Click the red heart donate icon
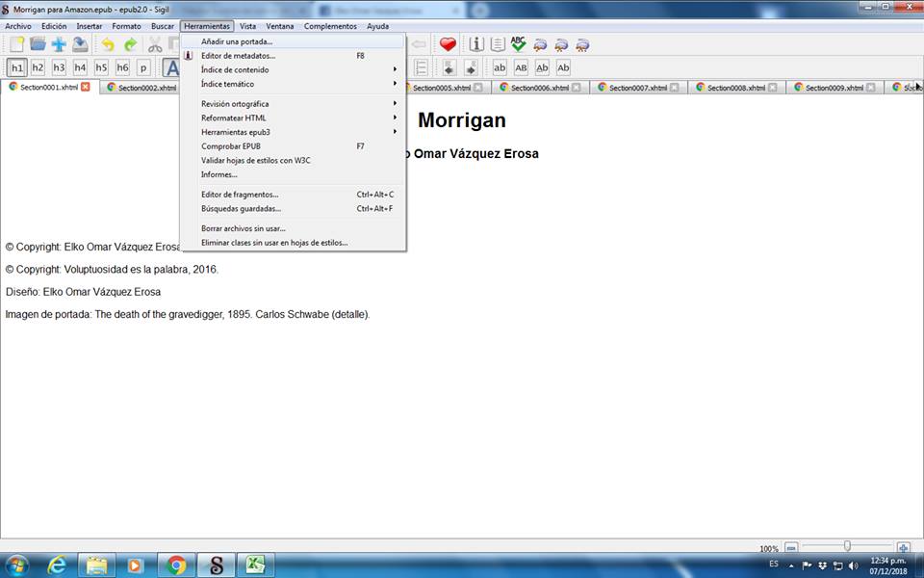Screen dimensions: 924x578 (x=448, y=44)
